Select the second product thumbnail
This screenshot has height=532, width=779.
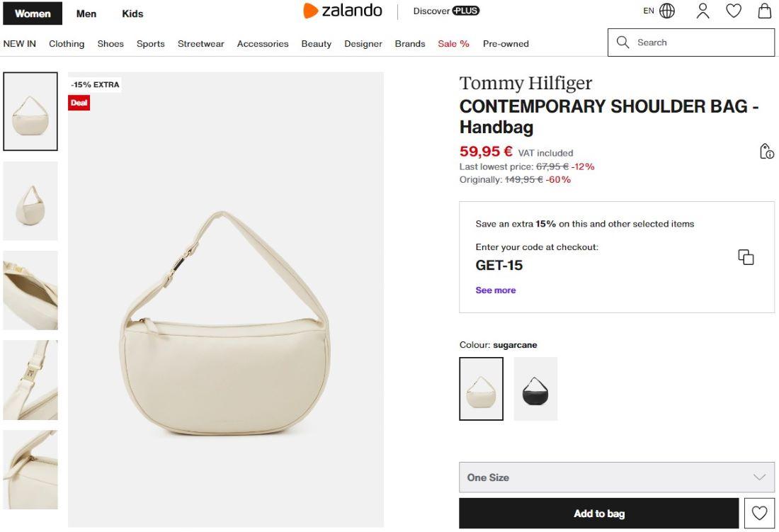coord(30,201)
